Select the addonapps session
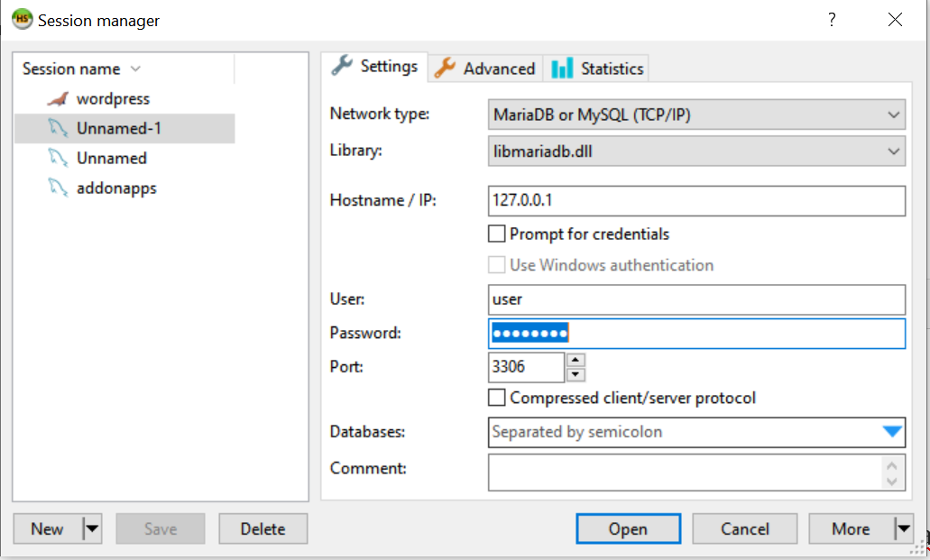The image size is (930, 560). pos(116,188)
